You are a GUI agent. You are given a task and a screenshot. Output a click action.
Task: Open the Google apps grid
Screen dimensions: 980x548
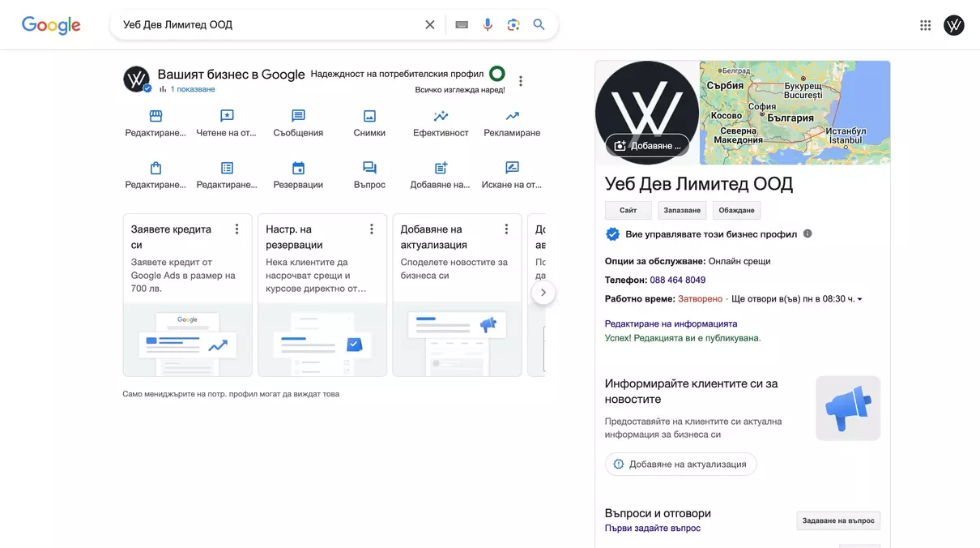(926, 25)
